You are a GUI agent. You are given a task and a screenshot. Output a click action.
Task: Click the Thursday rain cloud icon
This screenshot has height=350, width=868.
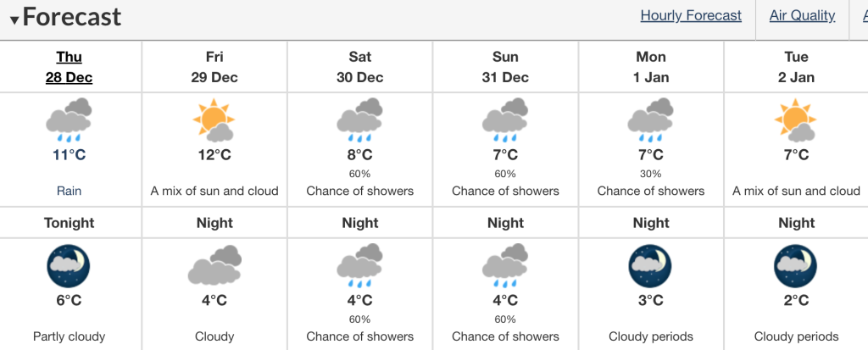pyautogui.click(x=70, y=120)
